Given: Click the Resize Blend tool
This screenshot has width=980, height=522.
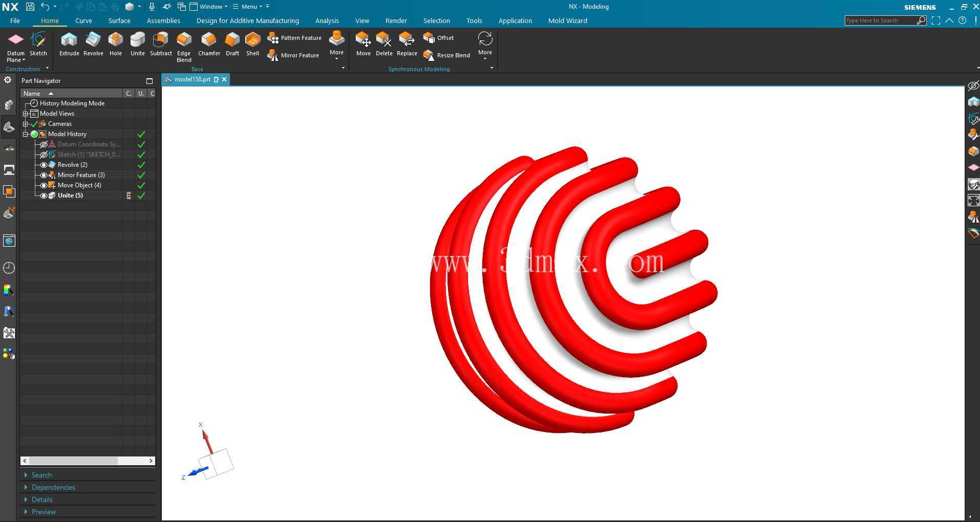Looking at the screenshot, I should coord(446,55).
